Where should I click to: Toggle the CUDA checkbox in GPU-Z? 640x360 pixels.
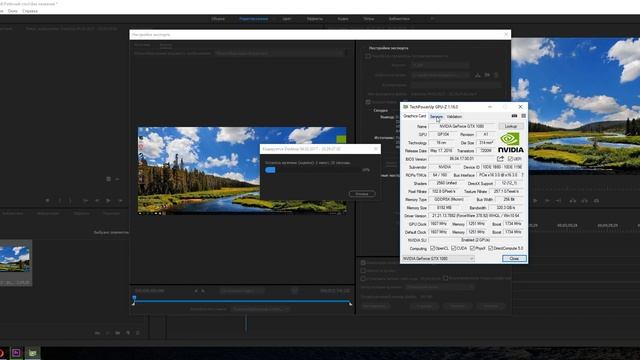tap(453, 248)
